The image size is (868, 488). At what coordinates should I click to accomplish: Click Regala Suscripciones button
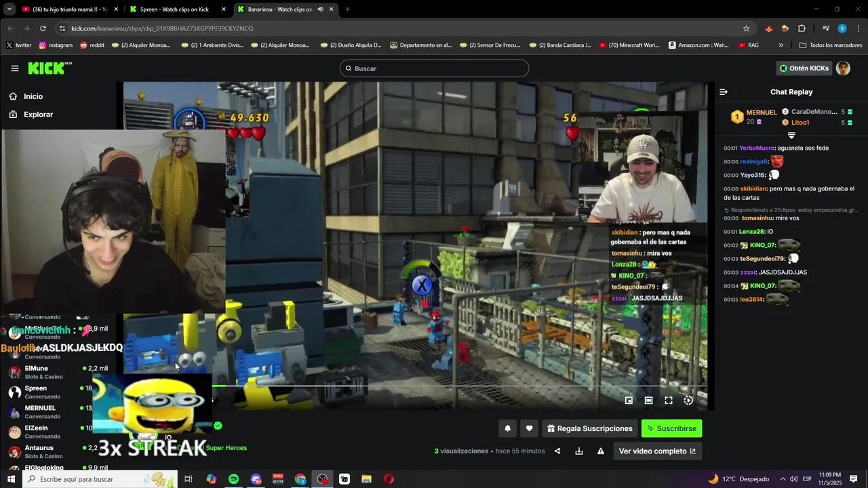589,428
